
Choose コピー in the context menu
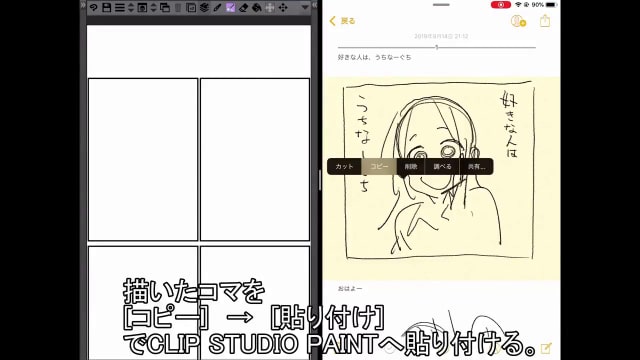tap(379, 167)
